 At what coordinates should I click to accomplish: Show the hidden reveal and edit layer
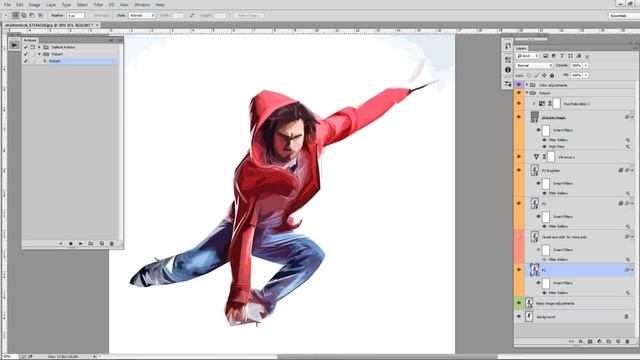pyautogui.click(x=519, y=237)
